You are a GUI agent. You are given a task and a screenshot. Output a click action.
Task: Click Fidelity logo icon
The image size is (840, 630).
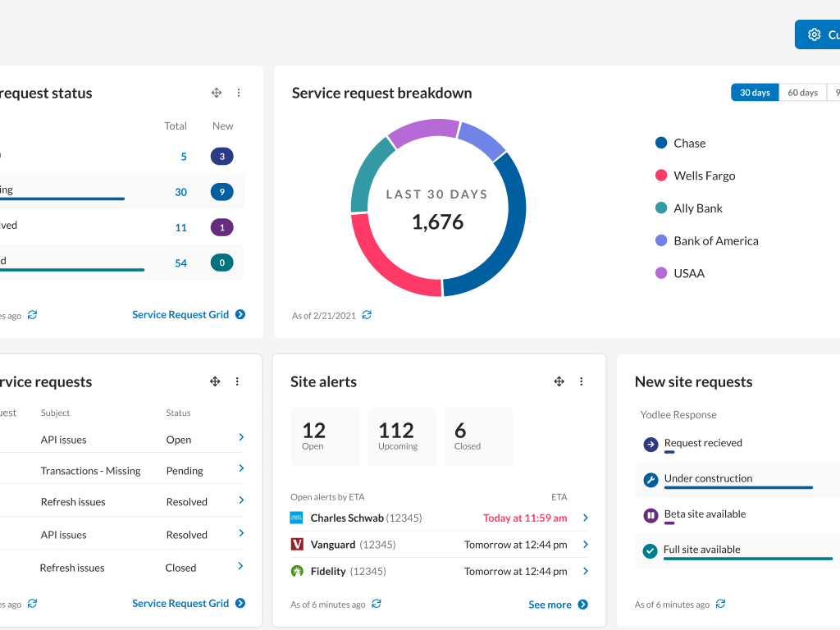(x=297, y=571)
